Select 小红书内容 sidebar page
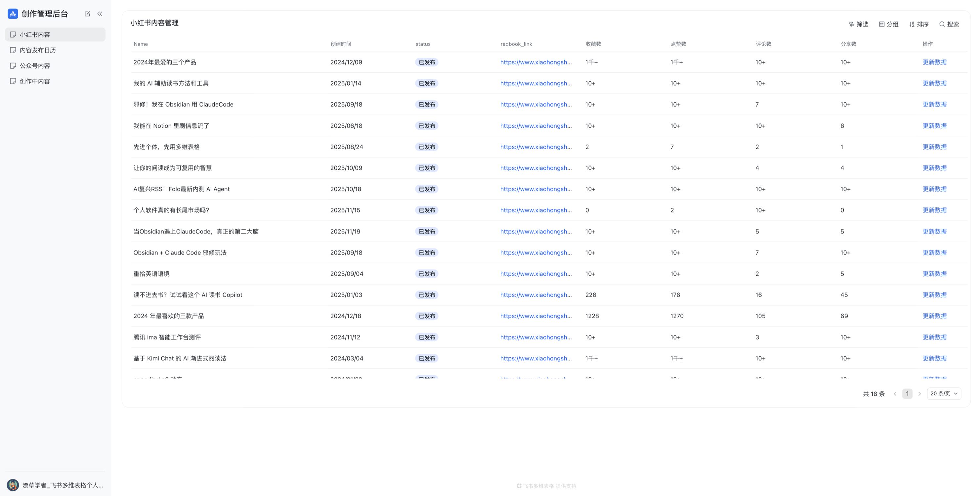980x496 pixels. click(35, 35)
